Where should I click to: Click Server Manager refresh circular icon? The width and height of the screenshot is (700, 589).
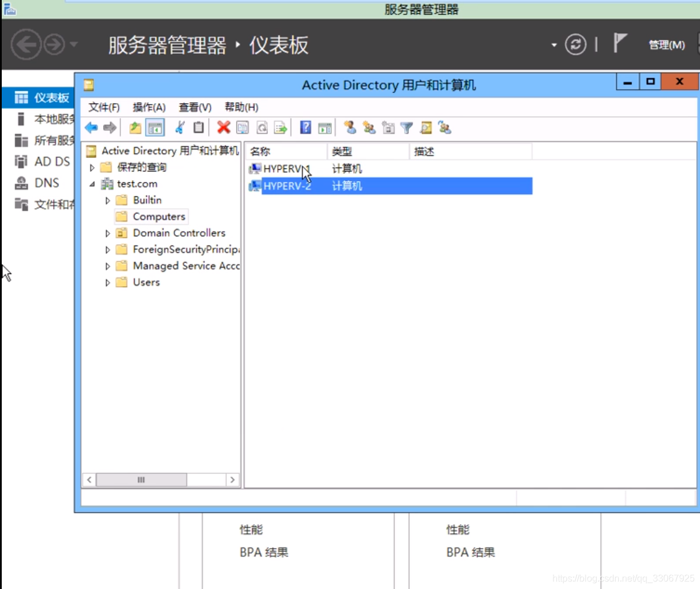[575, 44]
